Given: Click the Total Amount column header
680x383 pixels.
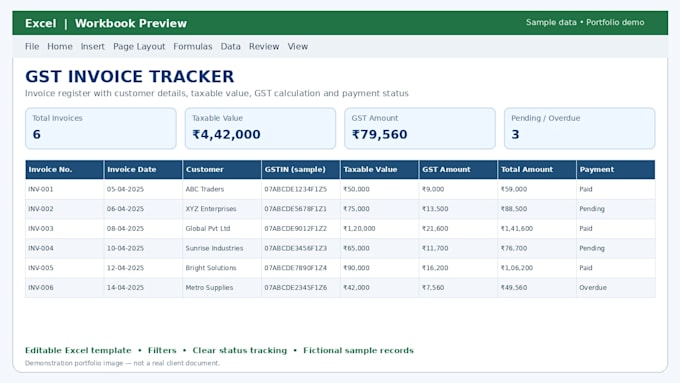Looking at the screenshot, I should [537, 170].
